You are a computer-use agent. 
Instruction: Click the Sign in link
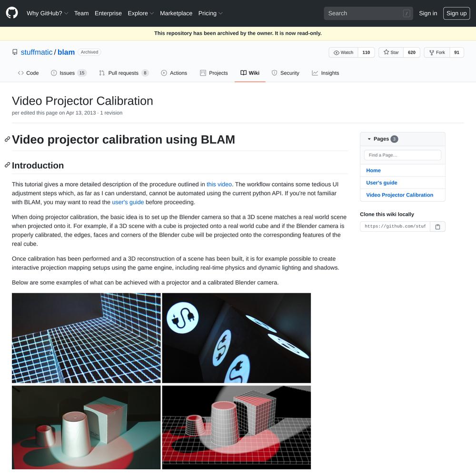[x=428, y=13]
